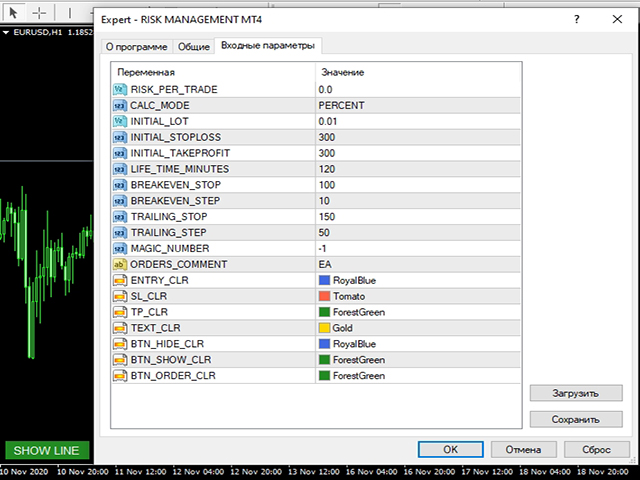Click the INITIAL_STOPLOSS variable type icon

pos(120,137)
